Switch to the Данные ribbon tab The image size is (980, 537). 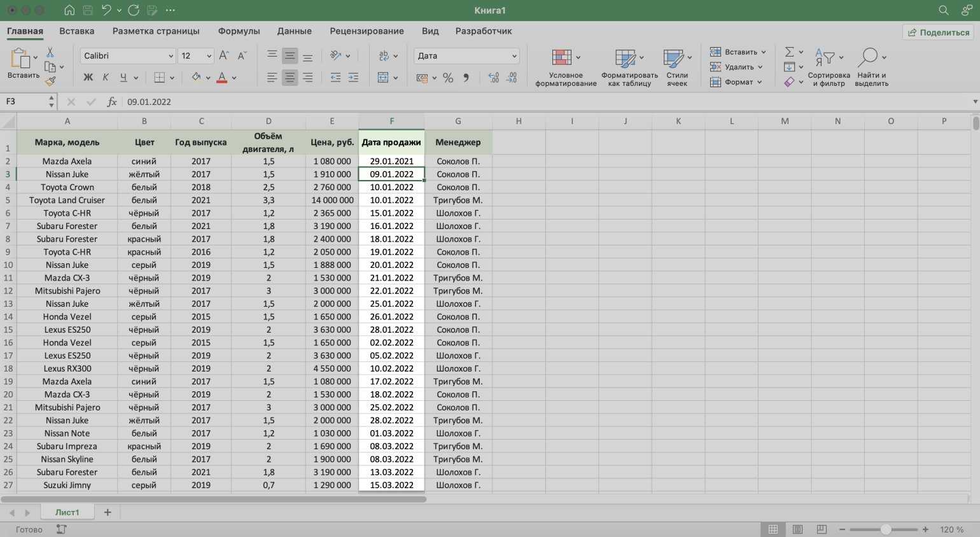point(294,31)
